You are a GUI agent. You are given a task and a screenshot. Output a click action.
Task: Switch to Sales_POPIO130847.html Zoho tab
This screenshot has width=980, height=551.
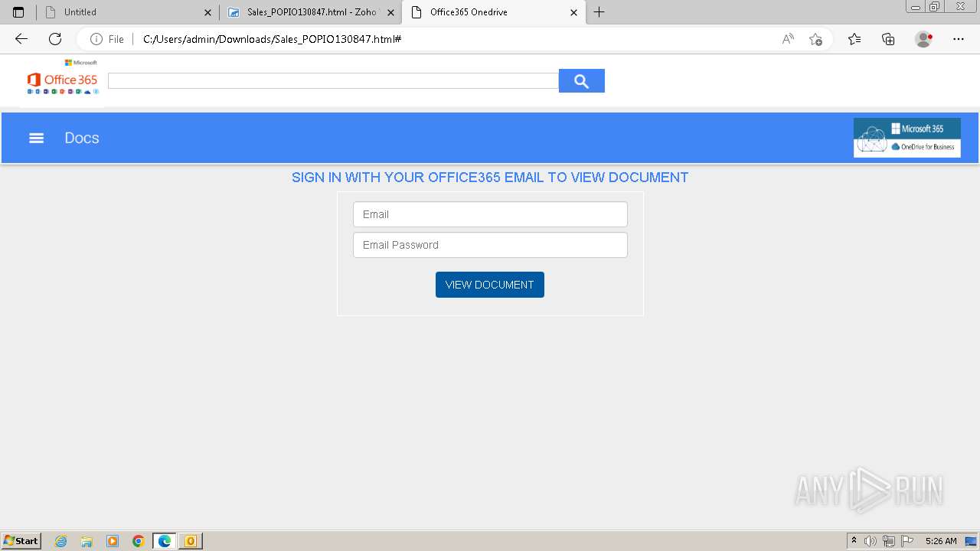(x=311, y=12)
